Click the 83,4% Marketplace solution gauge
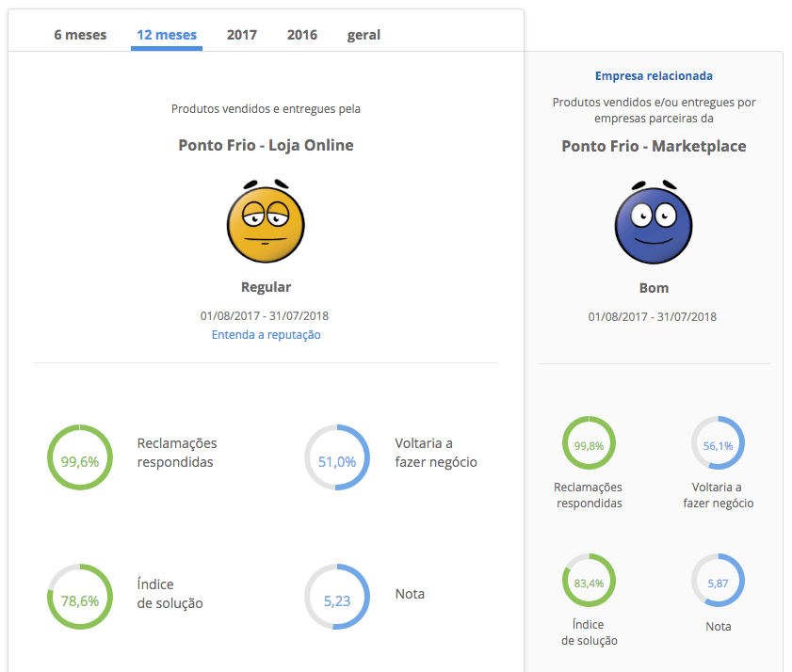This screenshot has width=792, height=672. [x=589, y=583]
